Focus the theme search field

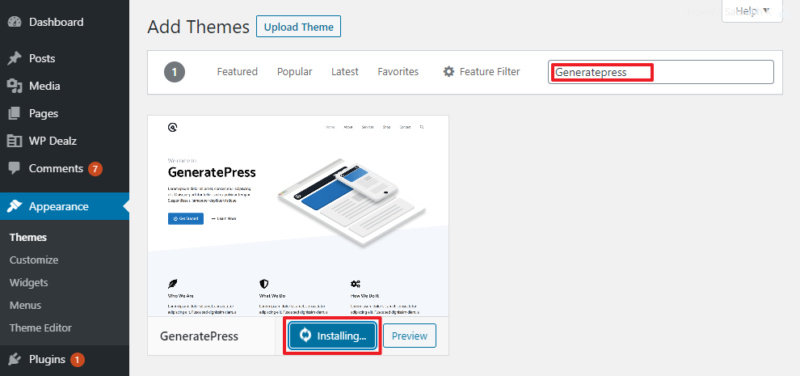click(661, 72)
